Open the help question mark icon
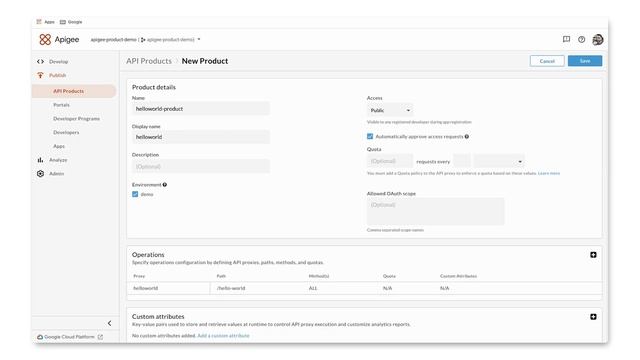This screenshot has height=360, width=640. click(x=582, y=39)
